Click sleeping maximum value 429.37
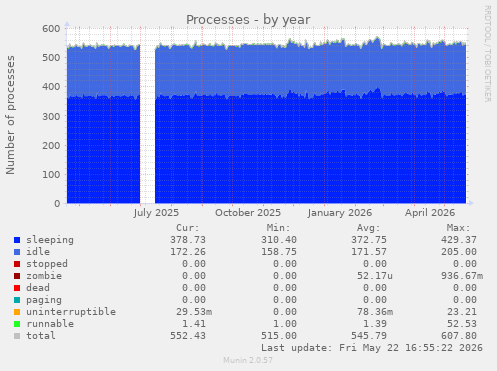The image size is (497, 371). (459, 240)
